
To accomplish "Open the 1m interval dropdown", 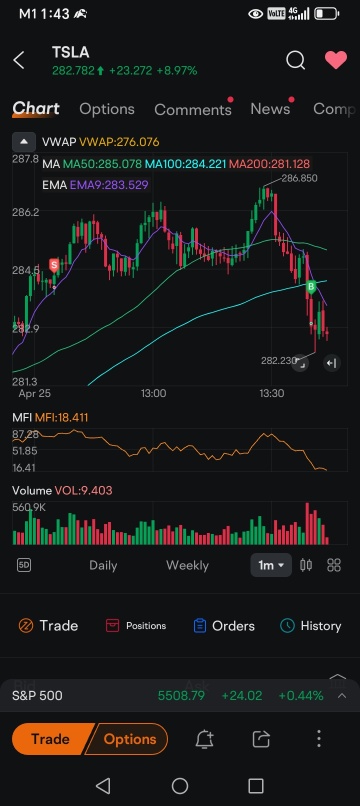I will click(x=271, y=565).
